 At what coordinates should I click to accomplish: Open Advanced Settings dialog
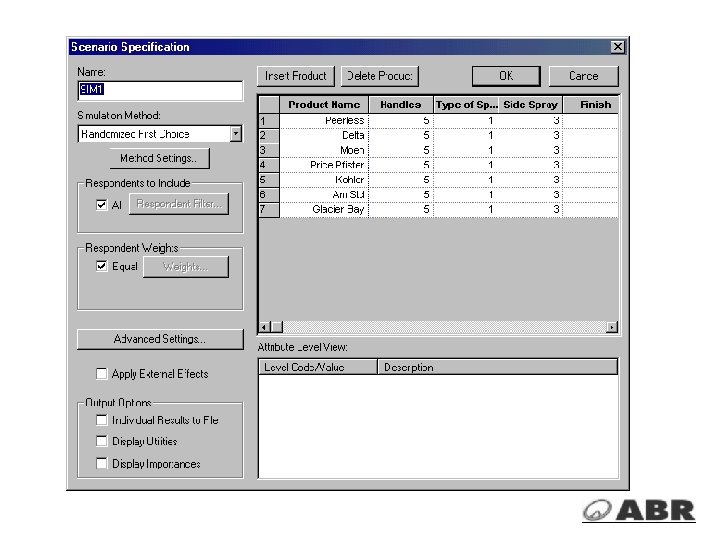click(x=160, y=339)
